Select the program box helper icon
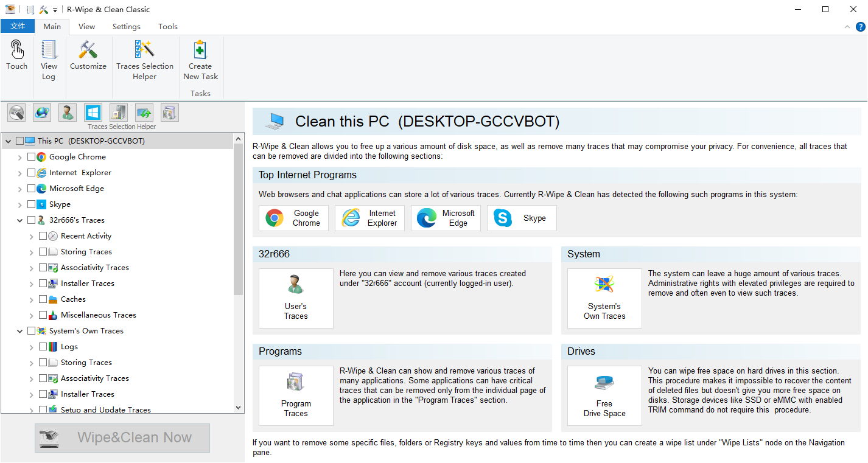868x463 pixels. coord(170,113)
